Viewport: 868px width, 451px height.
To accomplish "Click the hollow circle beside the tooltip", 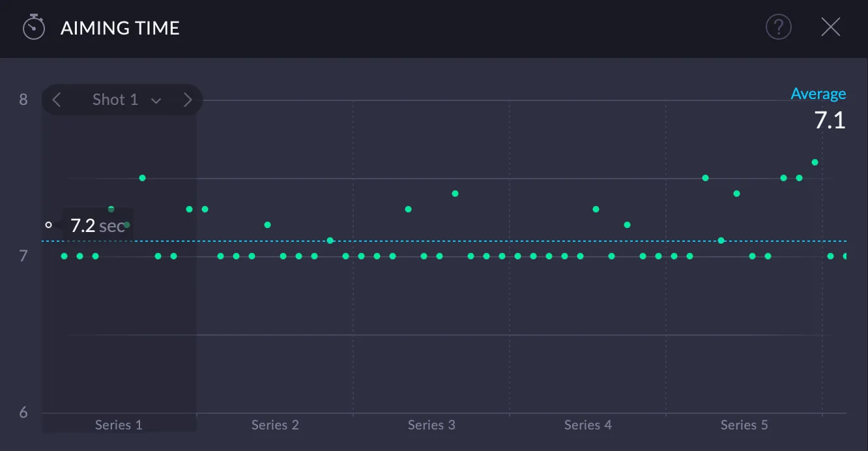I will click(x=49, y=224).
